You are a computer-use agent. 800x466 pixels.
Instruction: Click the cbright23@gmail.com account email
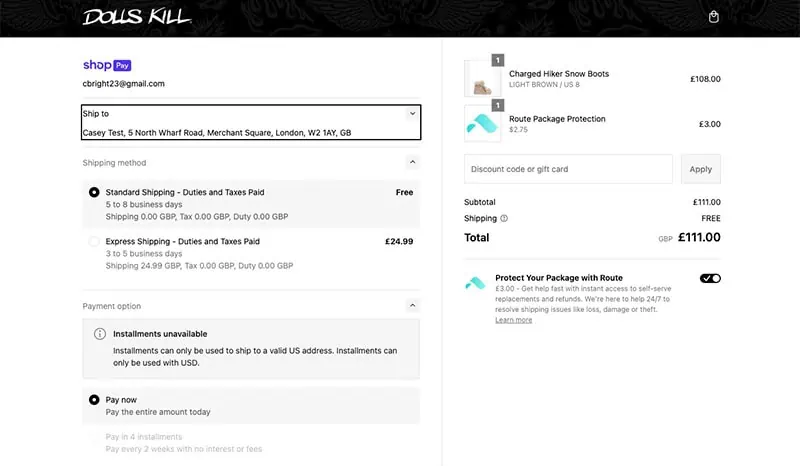pyautogui.click(x=123, y=84)
